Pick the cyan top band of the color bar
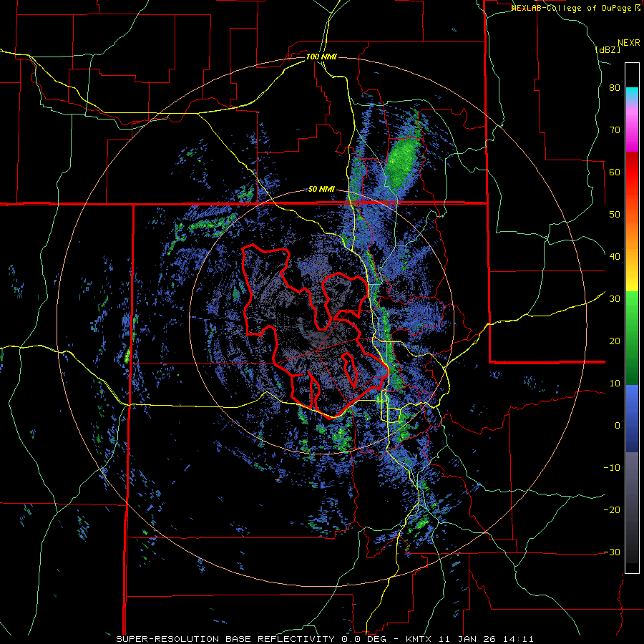Viewport: 644px width, 644px height. click(632, 92)
